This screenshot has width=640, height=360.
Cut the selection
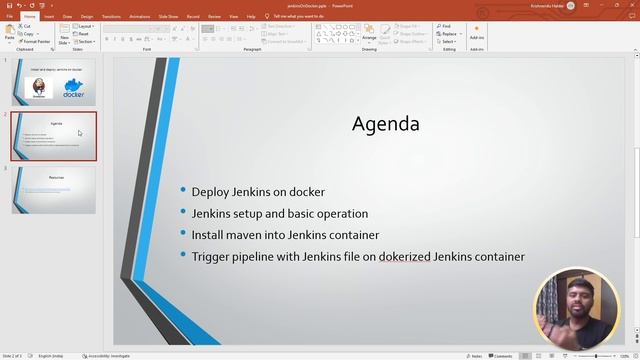tap(24, 26)
